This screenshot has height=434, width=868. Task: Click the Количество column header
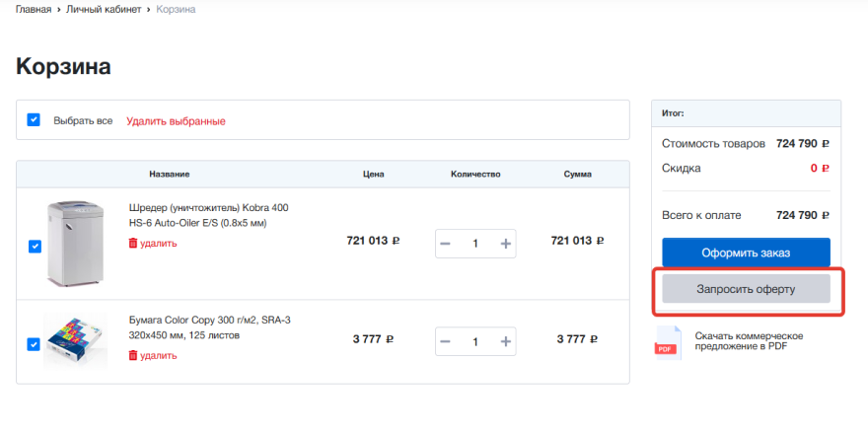(x=475, y=175)
